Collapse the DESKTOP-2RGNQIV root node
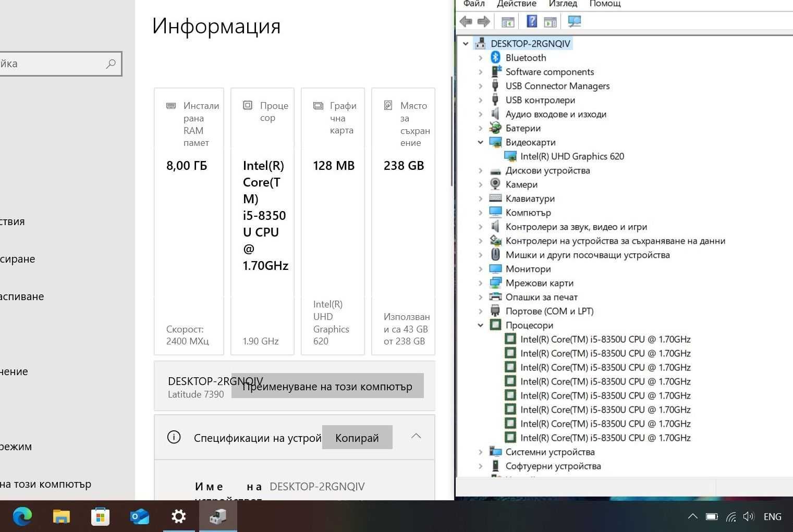The height and width of the screenshot is (532, 793). pos(466,44)
